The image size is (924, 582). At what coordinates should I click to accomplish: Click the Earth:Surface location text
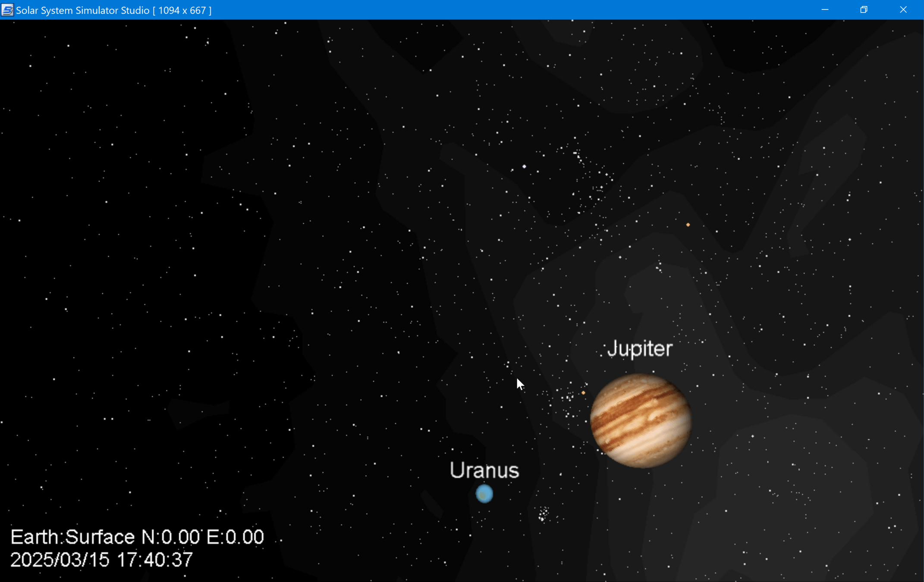click(72, 537)
